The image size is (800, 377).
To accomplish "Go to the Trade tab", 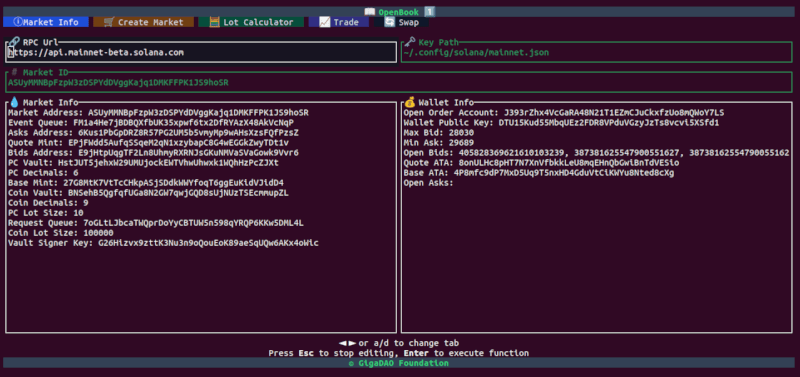I will tap(339, 22).
